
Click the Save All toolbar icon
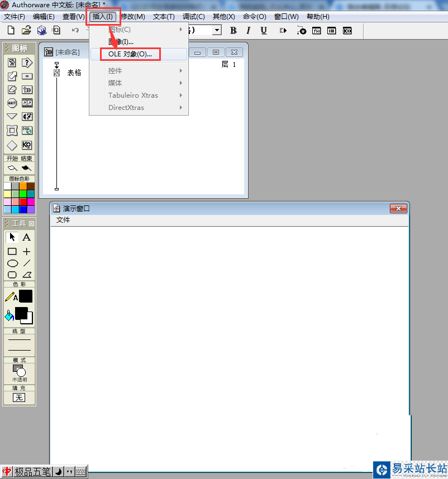[41, 30]
